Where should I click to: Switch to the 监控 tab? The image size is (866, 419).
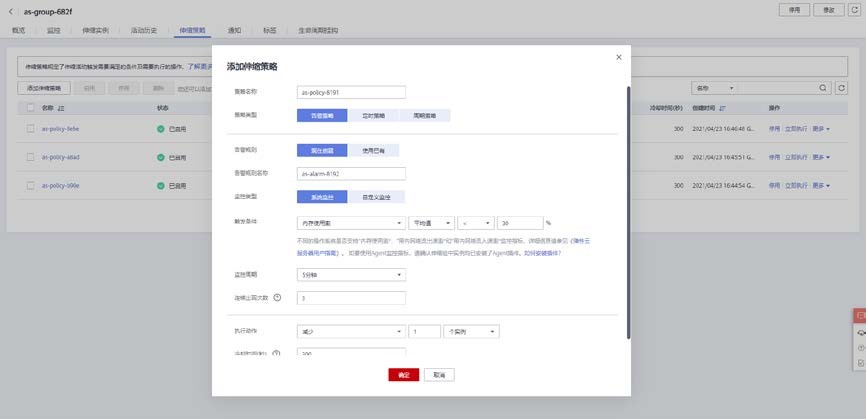tap(54, 30)
